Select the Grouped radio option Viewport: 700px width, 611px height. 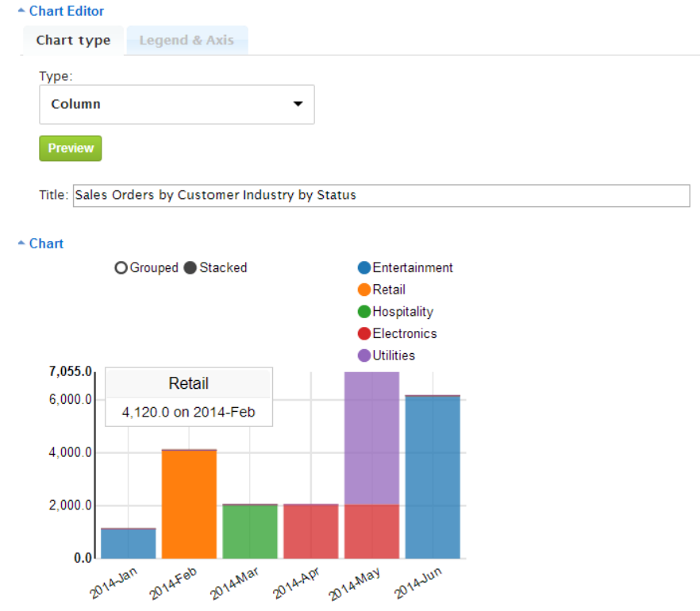(121, 267)
